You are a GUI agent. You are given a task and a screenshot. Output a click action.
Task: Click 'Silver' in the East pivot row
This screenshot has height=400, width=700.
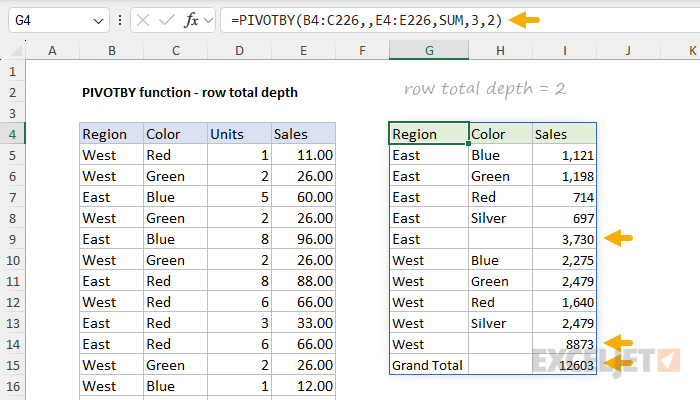(488, 218)
